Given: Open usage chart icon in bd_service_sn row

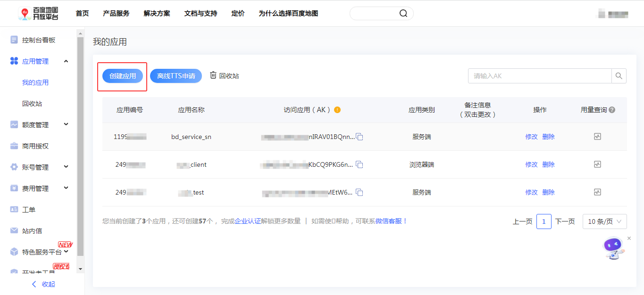Looking at the screenshot, I should pos(597,136).
